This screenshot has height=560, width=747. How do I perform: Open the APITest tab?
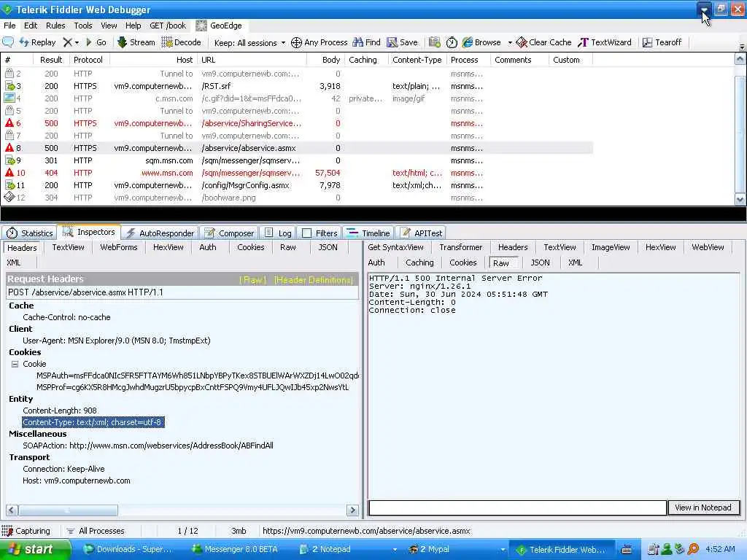pos(422,233)
